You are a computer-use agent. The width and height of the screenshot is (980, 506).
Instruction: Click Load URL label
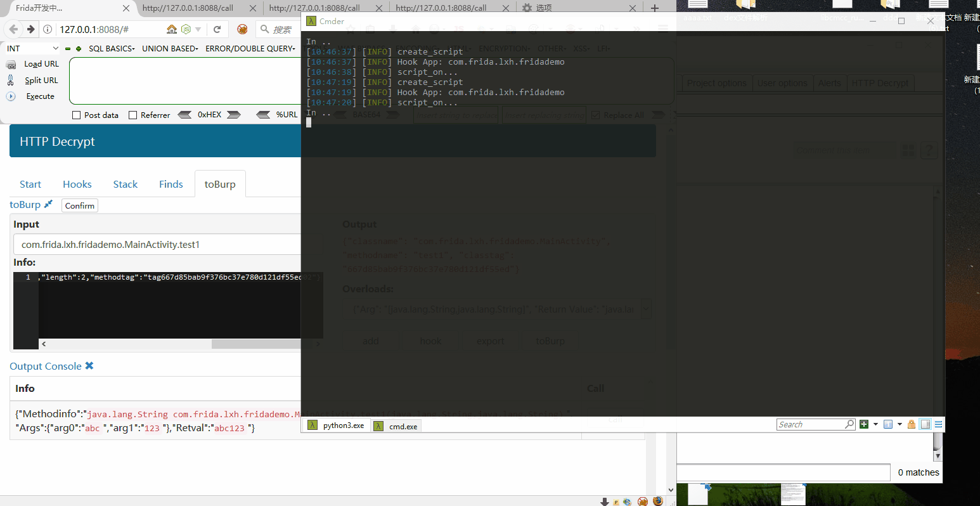point(42,64)
